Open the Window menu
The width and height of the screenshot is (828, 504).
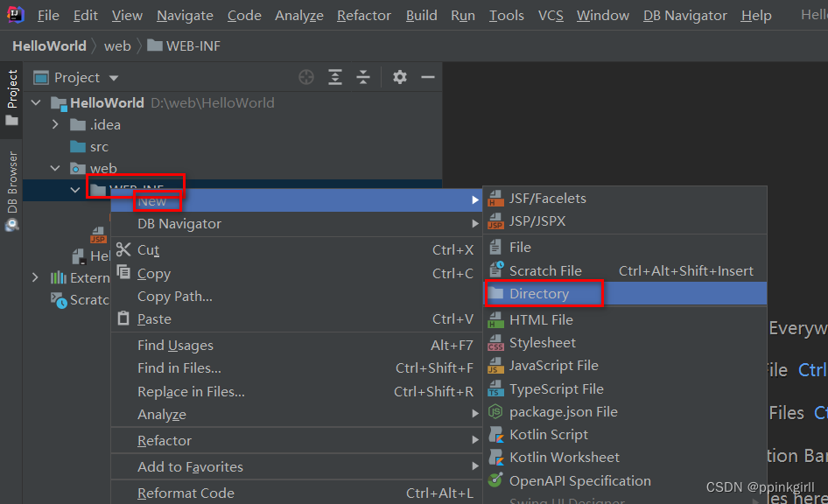click(x=602, y=15)
